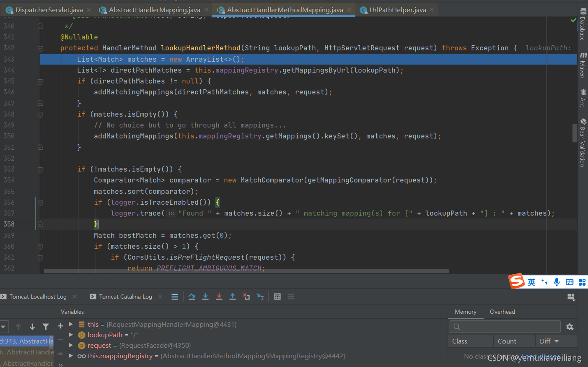Switch to UrlPathHelper.java tab

coord(398,10)
